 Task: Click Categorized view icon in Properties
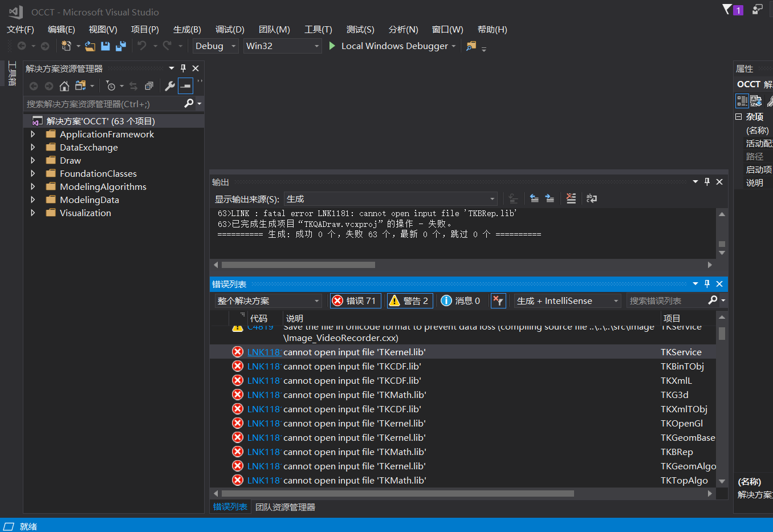pyautogui.click(x=742, y=101)
